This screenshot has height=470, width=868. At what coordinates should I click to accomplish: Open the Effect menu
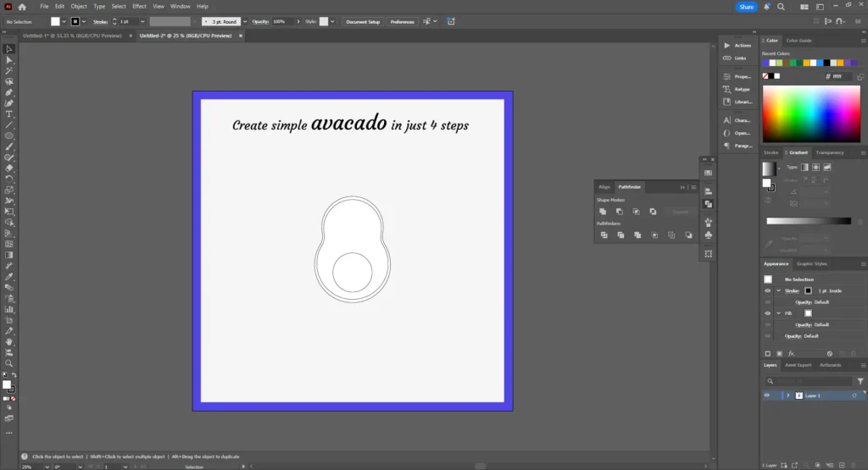pyautogui.click(x=139, y=7)
